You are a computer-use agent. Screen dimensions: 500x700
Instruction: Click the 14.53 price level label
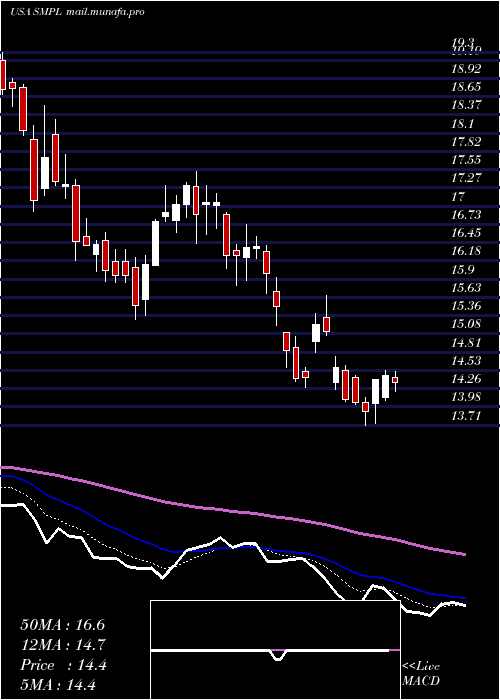point(467,360)
